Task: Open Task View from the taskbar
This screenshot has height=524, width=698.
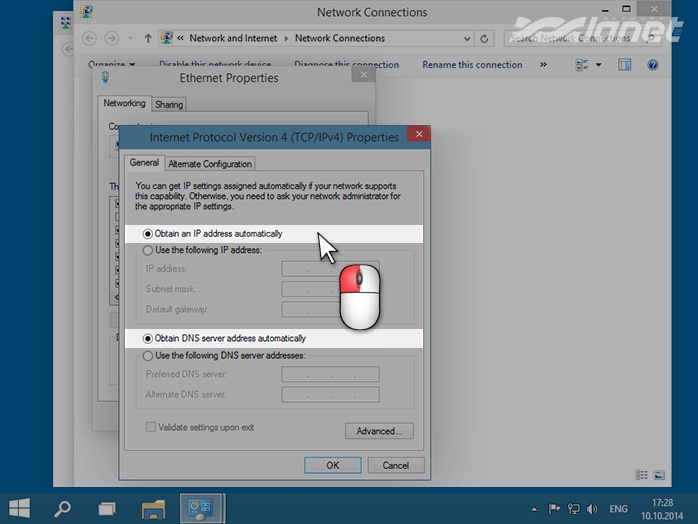Action: click(x=108, y=508)
